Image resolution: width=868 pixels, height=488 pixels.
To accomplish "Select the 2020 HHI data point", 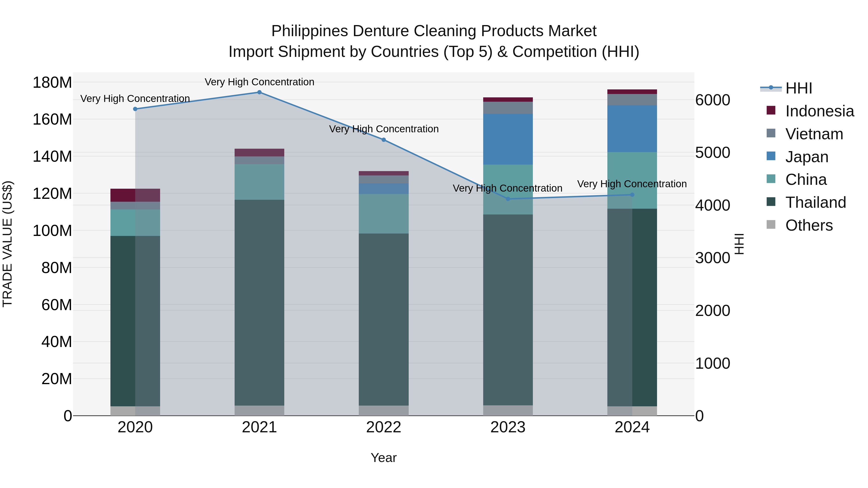I will (135, 109).
